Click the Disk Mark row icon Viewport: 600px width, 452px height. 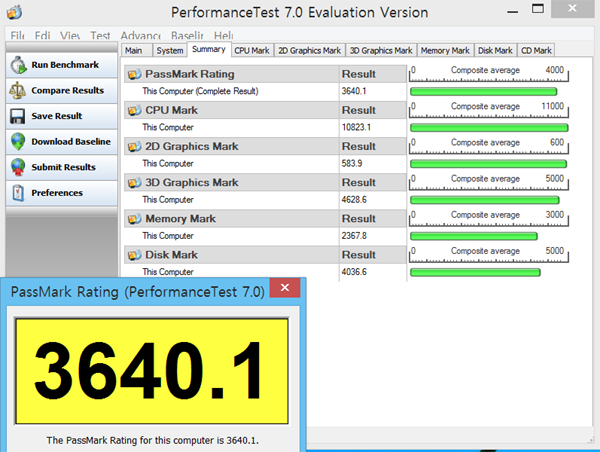[134, 255]
